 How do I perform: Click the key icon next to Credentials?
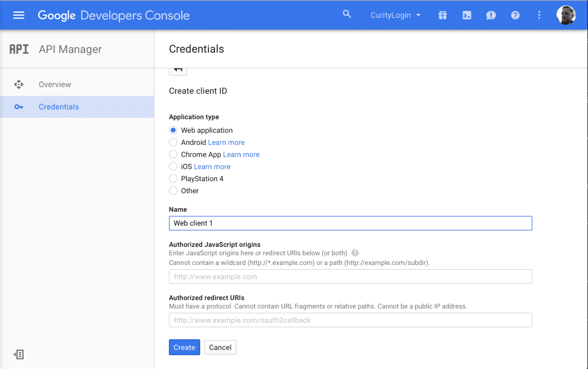[x=18, y=106]
